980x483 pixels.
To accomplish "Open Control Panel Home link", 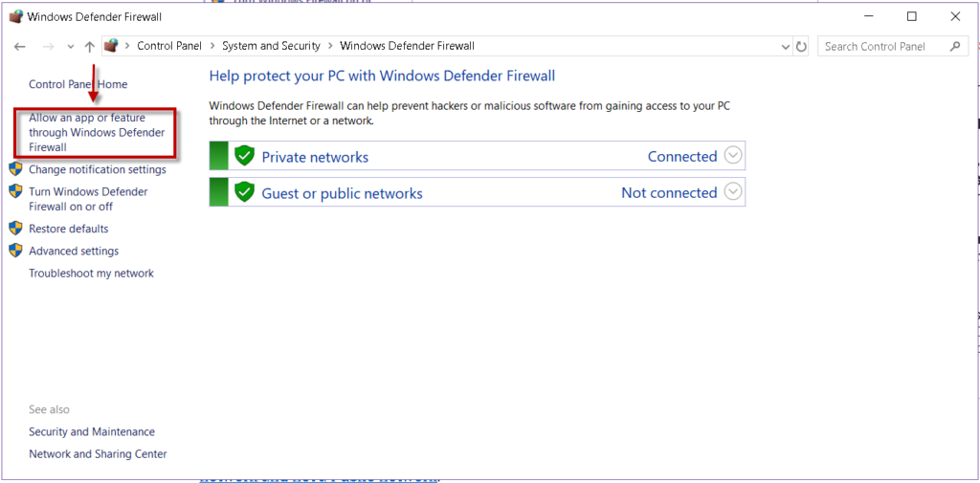I will [78, 84].
